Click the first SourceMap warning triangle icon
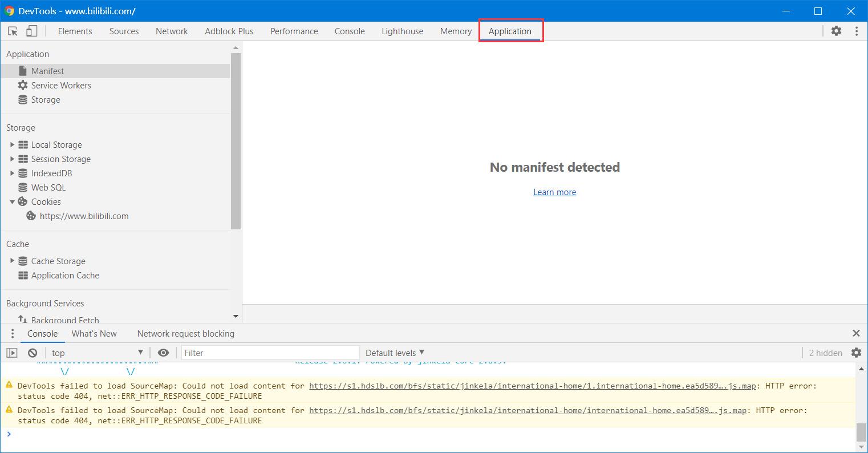This screenshot has width=868, height=453. point(9,385)
